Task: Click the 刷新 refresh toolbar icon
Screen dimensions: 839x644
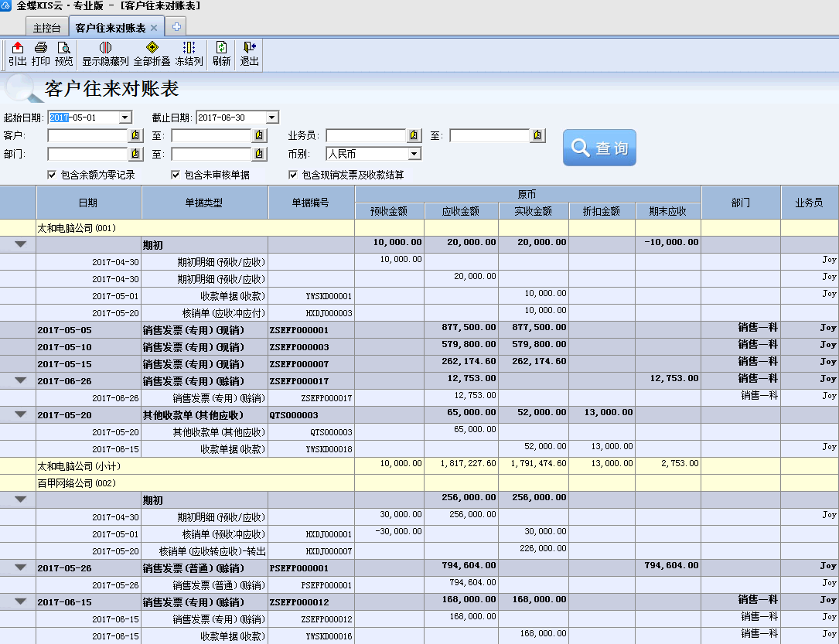Action: (x=221, y=54)
